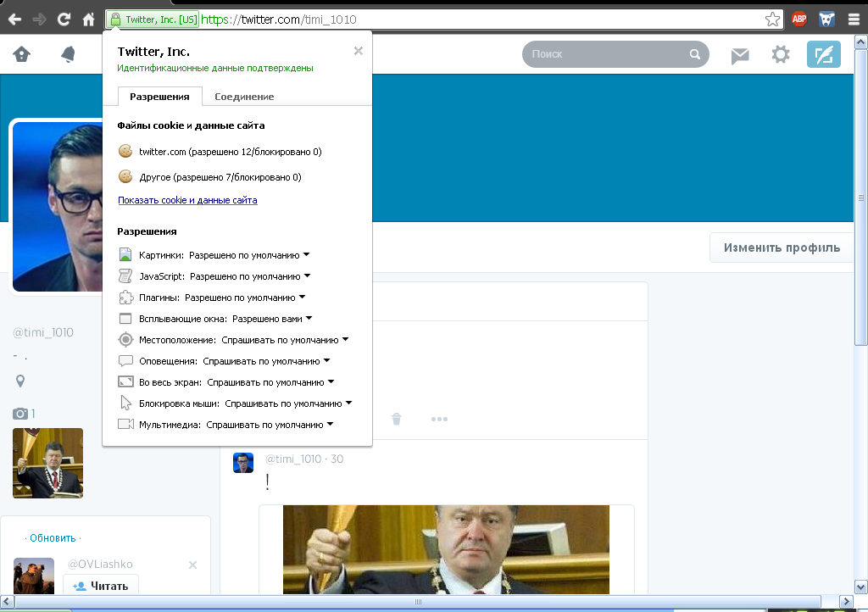
Task: Open the Chrome hamburger menu
Action: (x=854, y=20)
